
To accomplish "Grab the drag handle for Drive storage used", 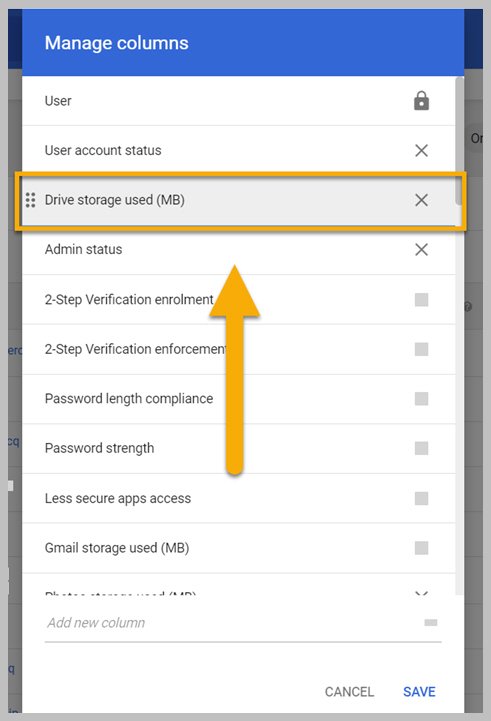I will click(30, 200).
